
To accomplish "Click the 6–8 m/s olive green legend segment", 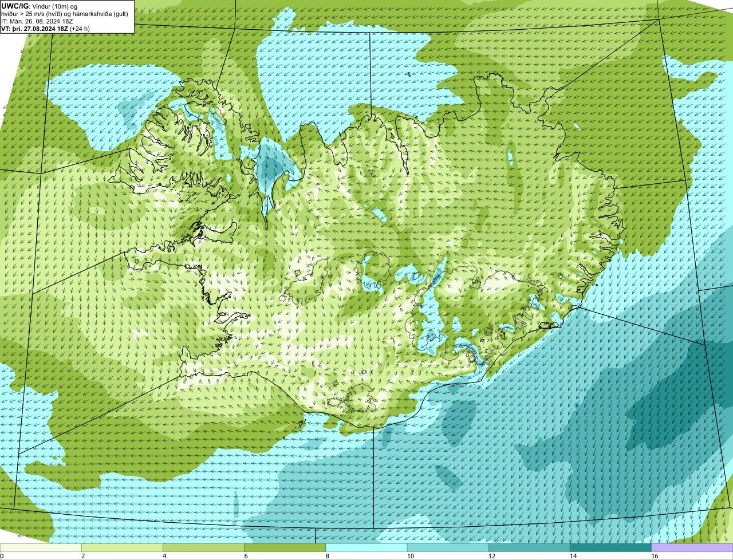I will [x=285, y=547].
